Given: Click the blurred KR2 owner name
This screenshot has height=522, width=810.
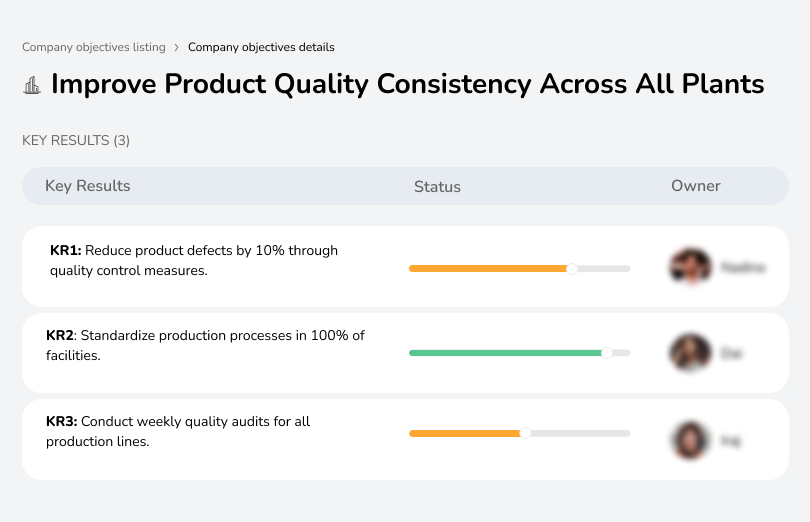Looking at the screenshot, I should click(731, 354).
